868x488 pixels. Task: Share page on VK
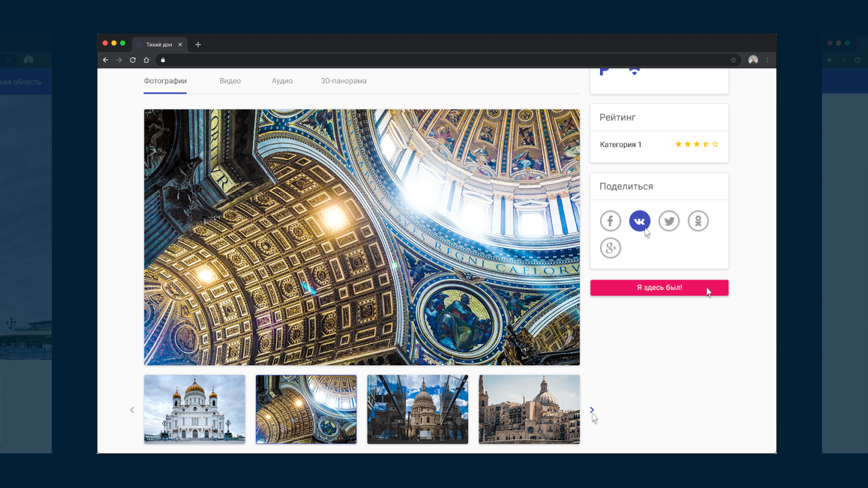point(639,221)
